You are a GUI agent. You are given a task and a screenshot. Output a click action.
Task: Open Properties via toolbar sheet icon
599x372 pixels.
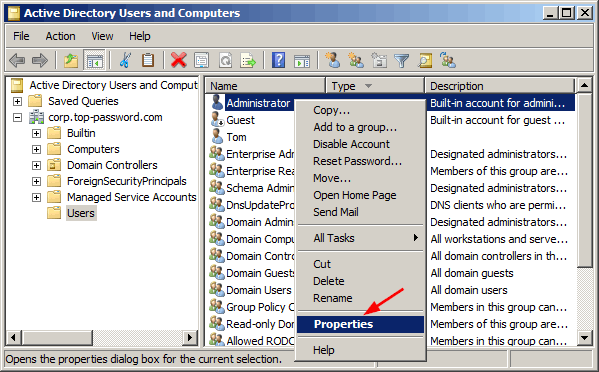click(201, 60)
